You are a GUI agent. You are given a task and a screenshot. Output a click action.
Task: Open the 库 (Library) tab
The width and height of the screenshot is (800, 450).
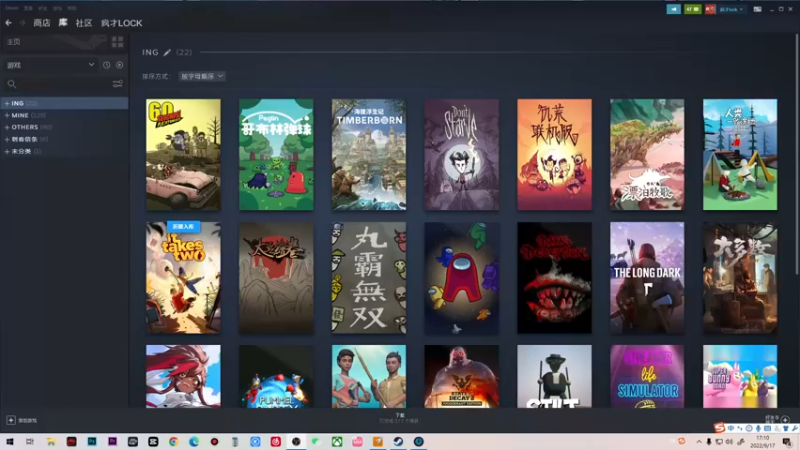63,22
